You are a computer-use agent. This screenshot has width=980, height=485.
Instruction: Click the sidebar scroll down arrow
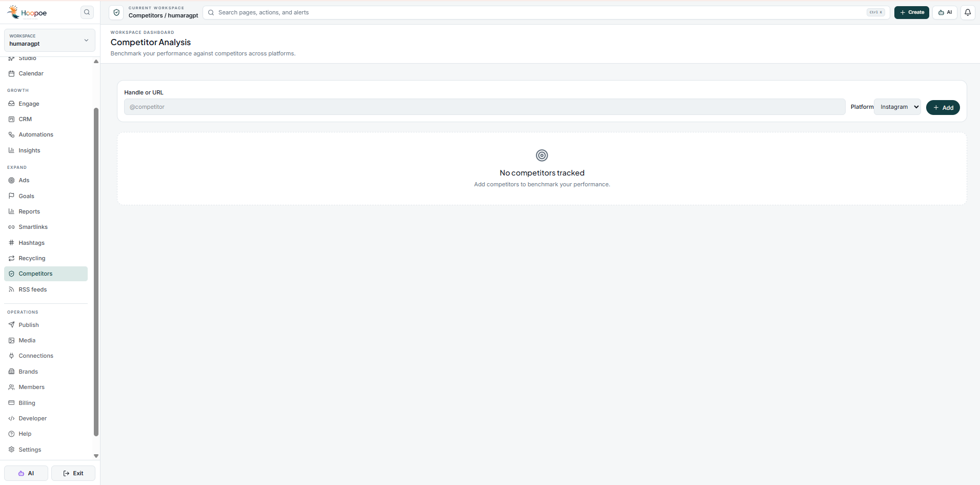(x=96, y=456)
